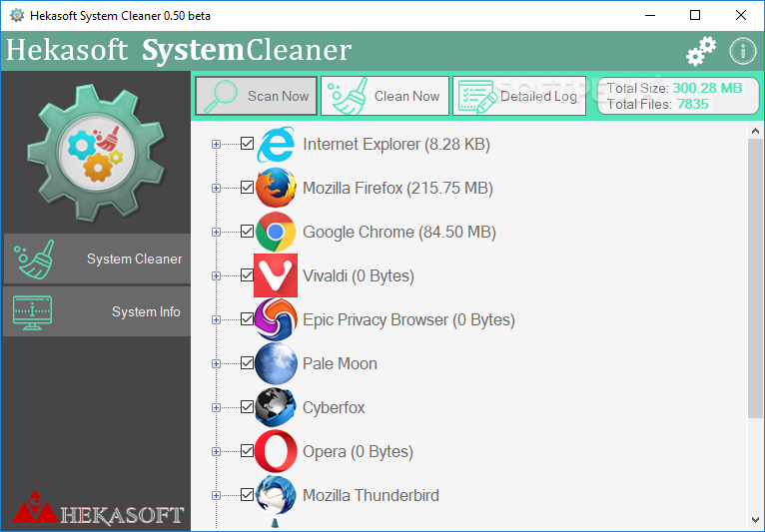
Task: Select Google Chrome (84.50 MB) row text
Action: (399, 233)
